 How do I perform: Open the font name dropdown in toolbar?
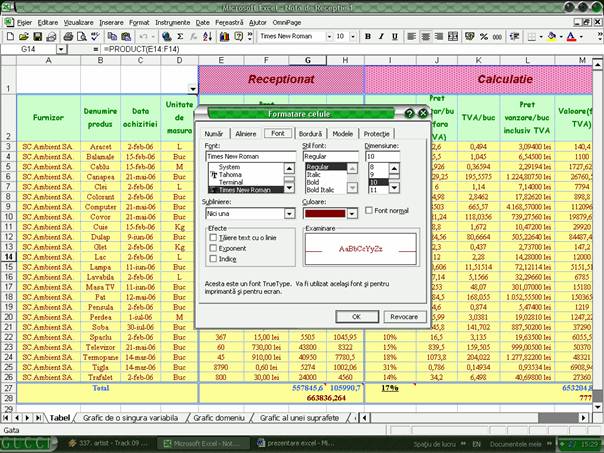tap(329, 37)
